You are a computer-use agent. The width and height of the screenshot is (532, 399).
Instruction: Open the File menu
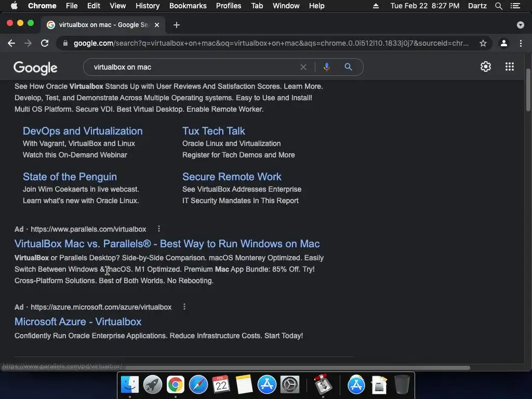(x=72, y=6)
